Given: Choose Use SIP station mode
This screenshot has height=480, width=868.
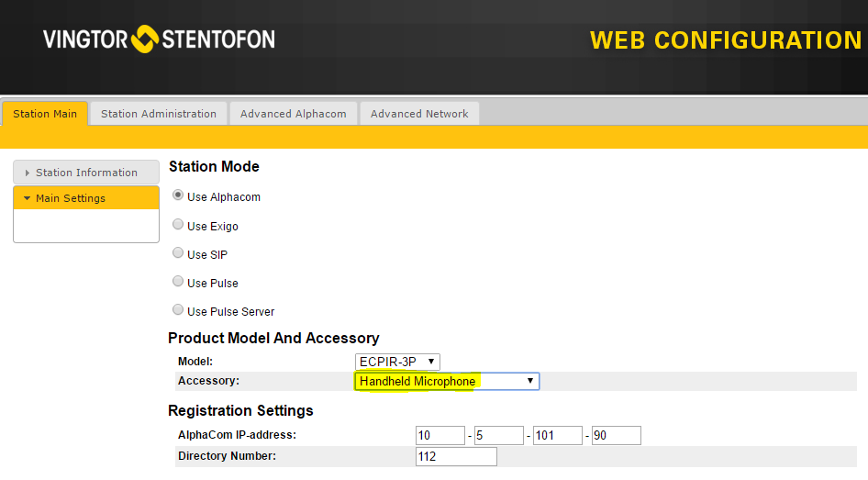Looking at the screenshot, I should [x=178, y=253].
